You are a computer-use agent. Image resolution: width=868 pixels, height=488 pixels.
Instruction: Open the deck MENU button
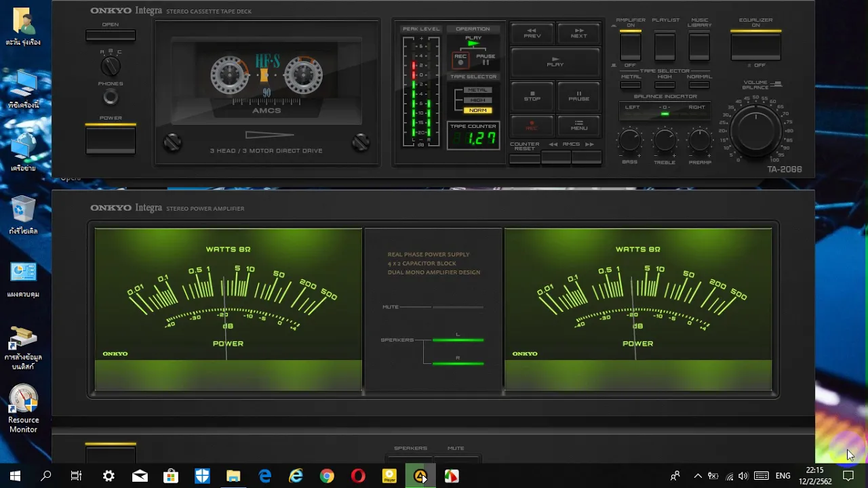coord(578,126)
